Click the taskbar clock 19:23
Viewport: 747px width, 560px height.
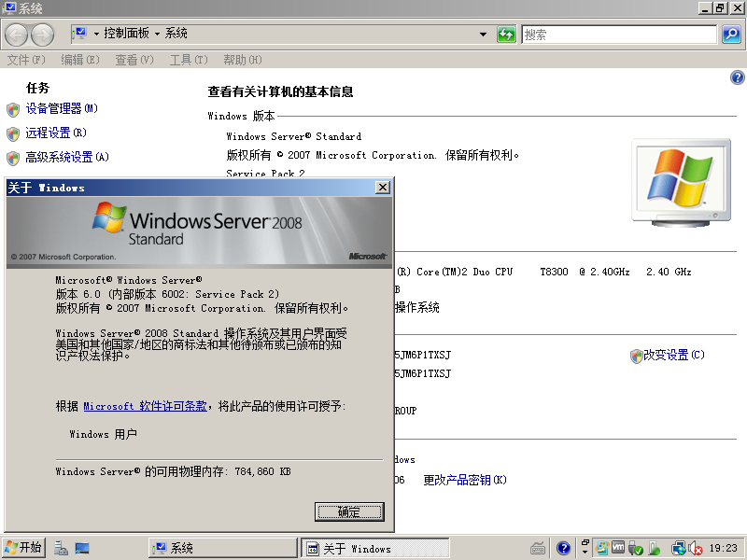723,548
